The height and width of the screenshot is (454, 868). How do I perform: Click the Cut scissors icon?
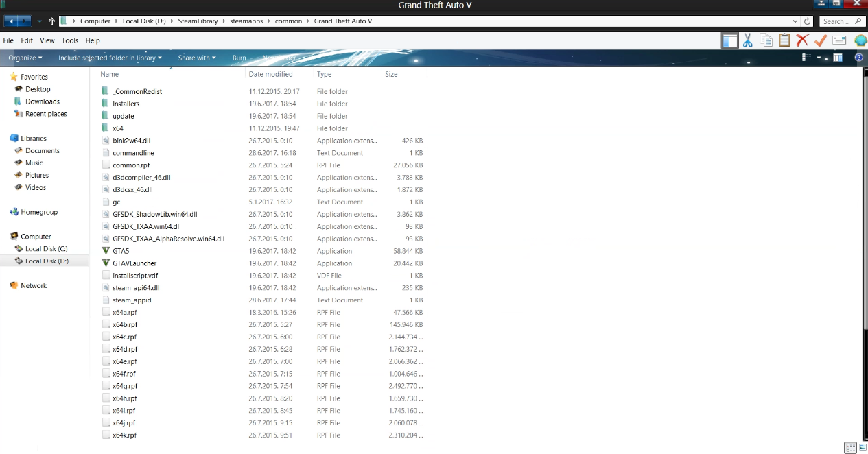tap(748, 40)
